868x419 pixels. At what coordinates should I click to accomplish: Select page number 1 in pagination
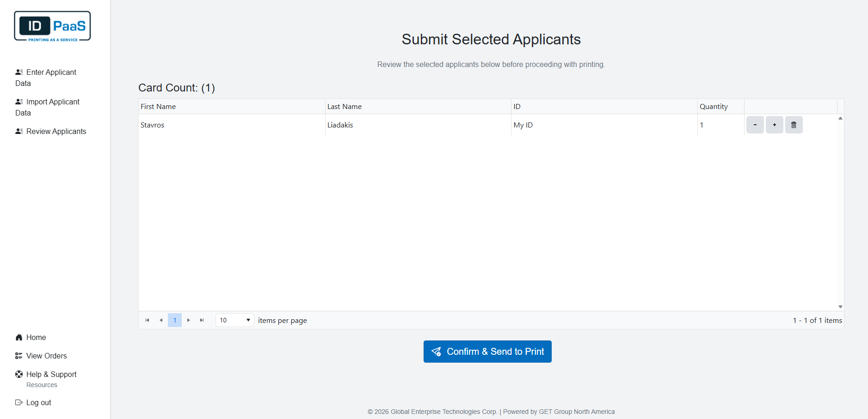click(x=175, y=320)
